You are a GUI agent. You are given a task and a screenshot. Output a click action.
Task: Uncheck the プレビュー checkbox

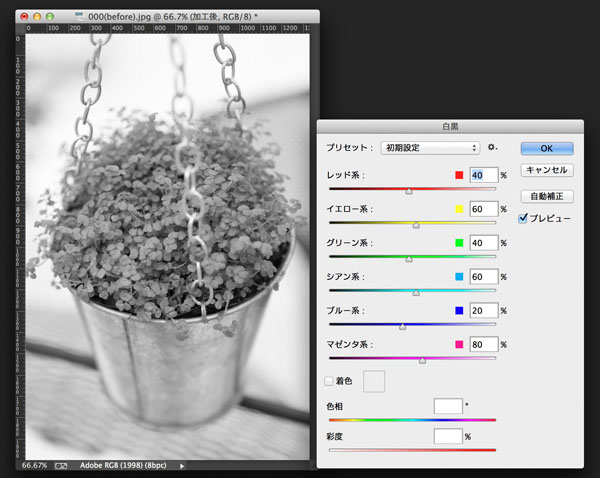(522, 217)
